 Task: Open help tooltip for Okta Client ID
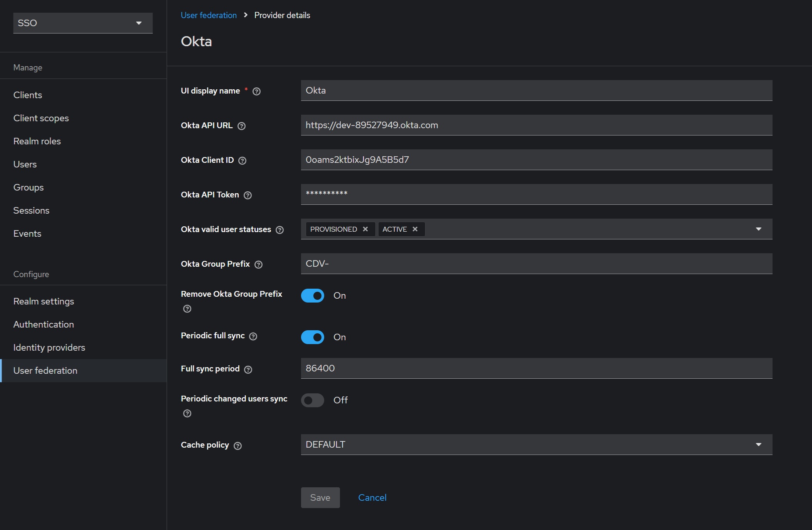[242, 161]
